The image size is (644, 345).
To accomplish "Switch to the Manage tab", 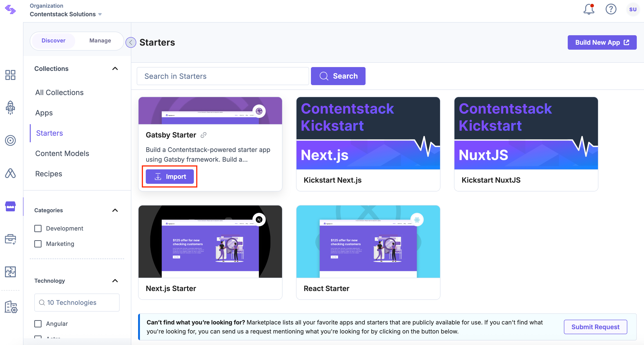I will [100, 41].
